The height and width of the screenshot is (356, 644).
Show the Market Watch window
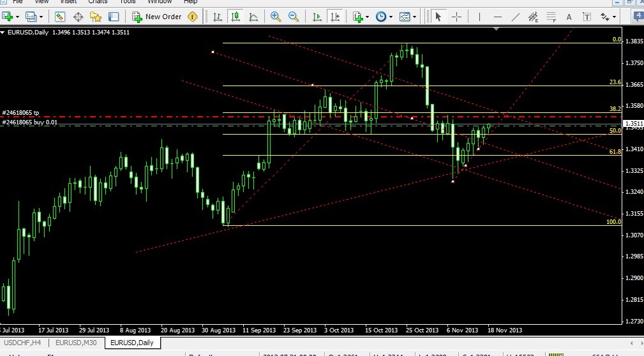click(60, 17)
